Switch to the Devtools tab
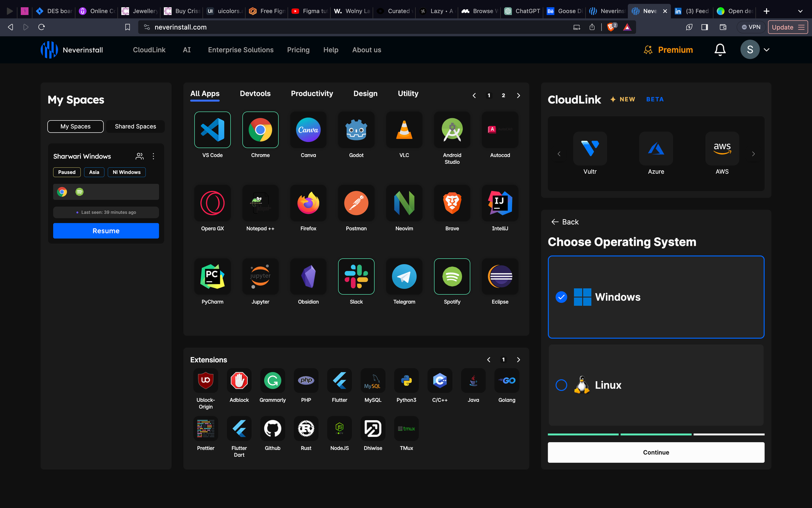Image resolution: width=812 pixels, height=508 pixels. (255, 93)
